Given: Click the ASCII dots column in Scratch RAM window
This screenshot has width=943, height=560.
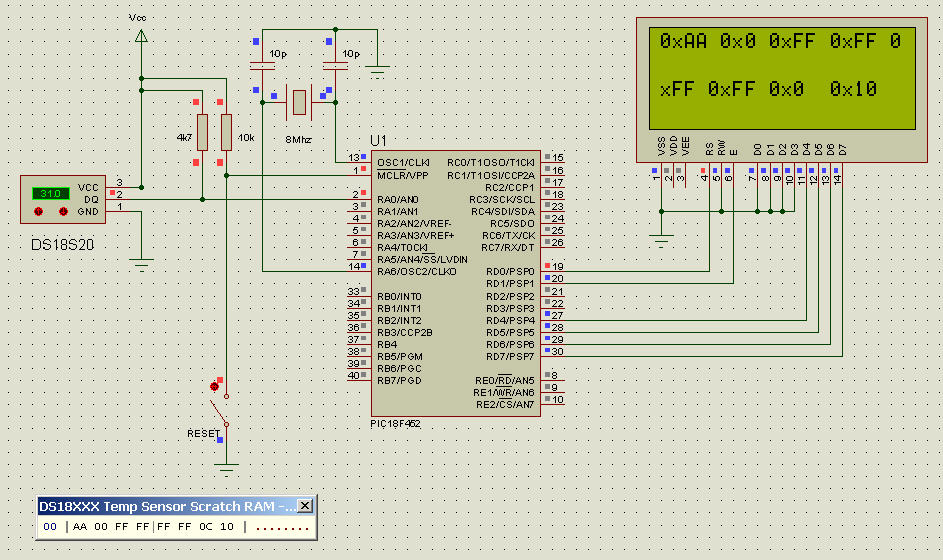Looking at the screenshot, I should click(x=282, y=528).
